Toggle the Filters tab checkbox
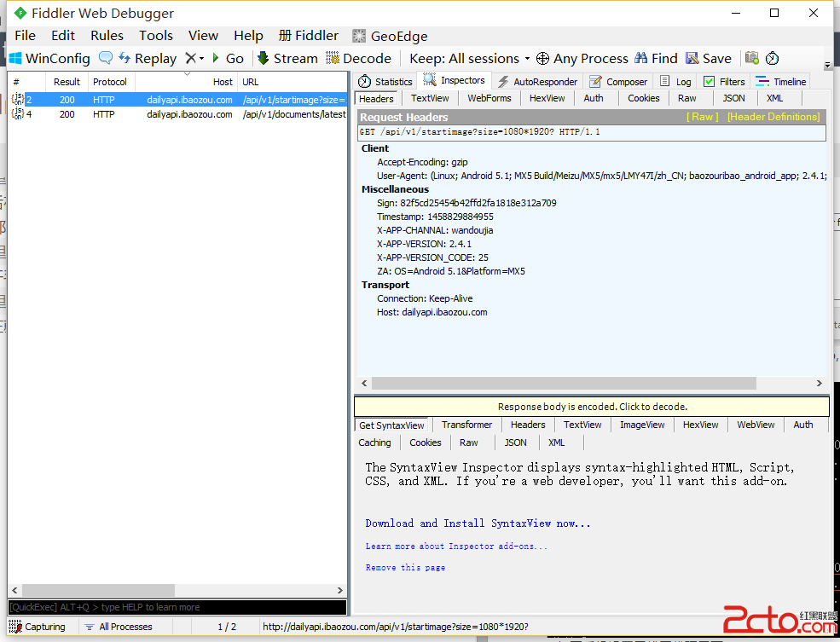 (x=709, y=81)
